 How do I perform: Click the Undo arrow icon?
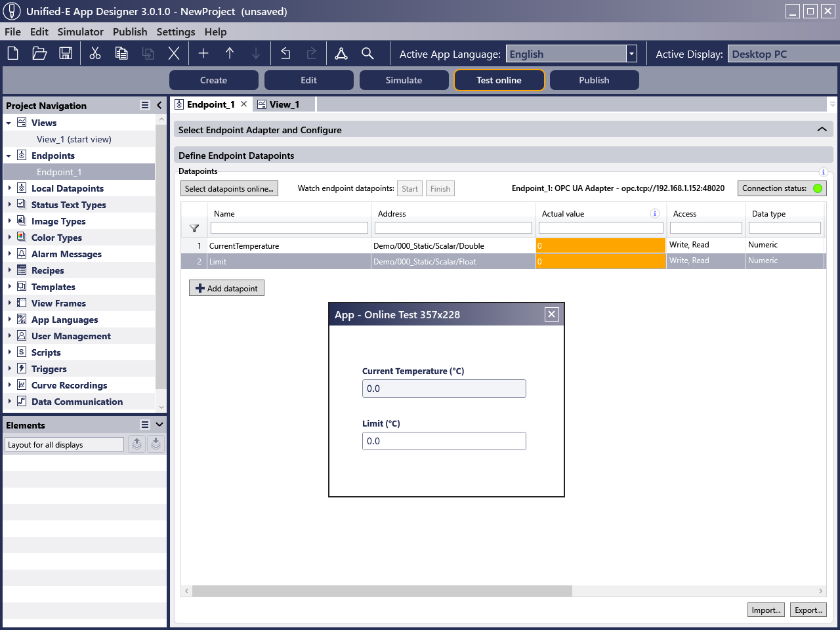(285, 54)
